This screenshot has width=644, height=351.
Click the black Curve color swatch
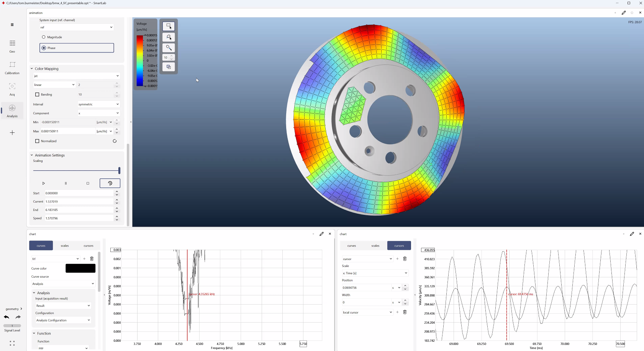[x=80, y=269]
